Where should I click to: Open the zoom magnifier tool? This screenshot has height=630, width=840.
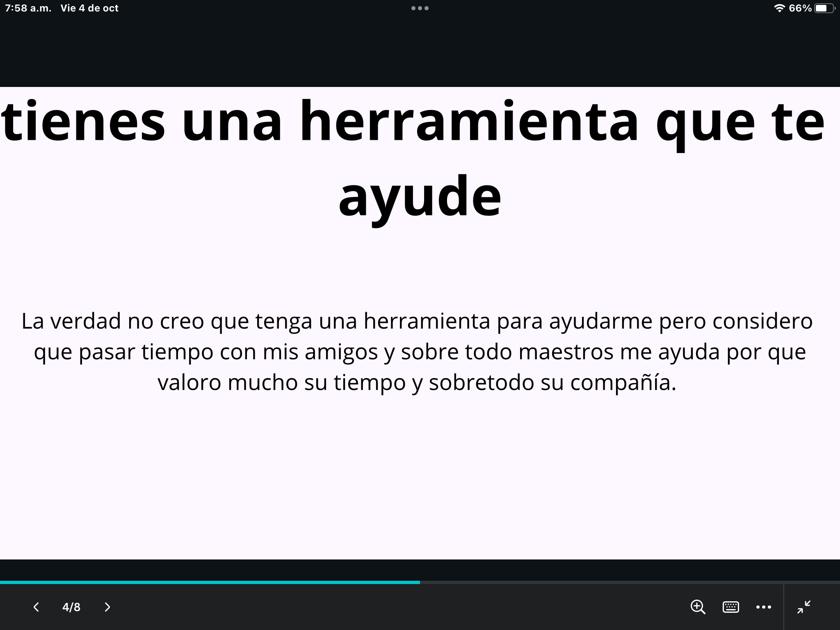click(x=698, y=607)
